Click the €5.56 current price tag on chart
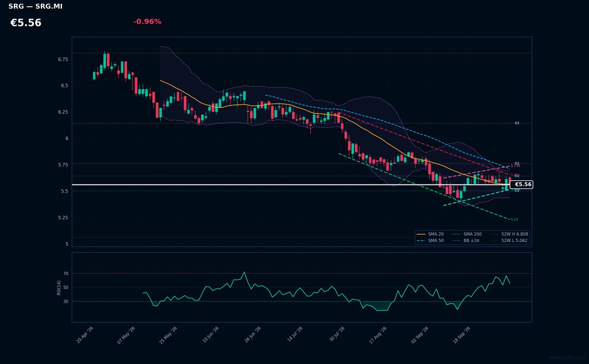The height and width of the screenshot is (364, 589). (521, 184)
